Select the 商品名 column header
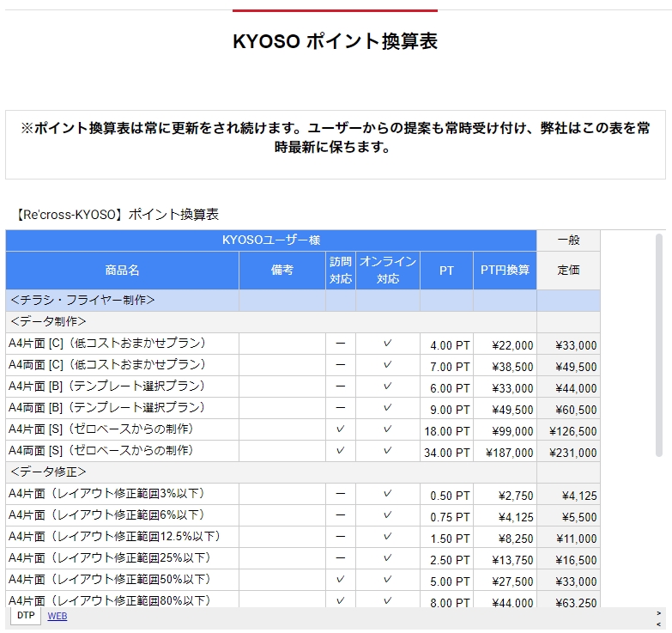Viewport: 672px width, 633px height. click(122, 271)
